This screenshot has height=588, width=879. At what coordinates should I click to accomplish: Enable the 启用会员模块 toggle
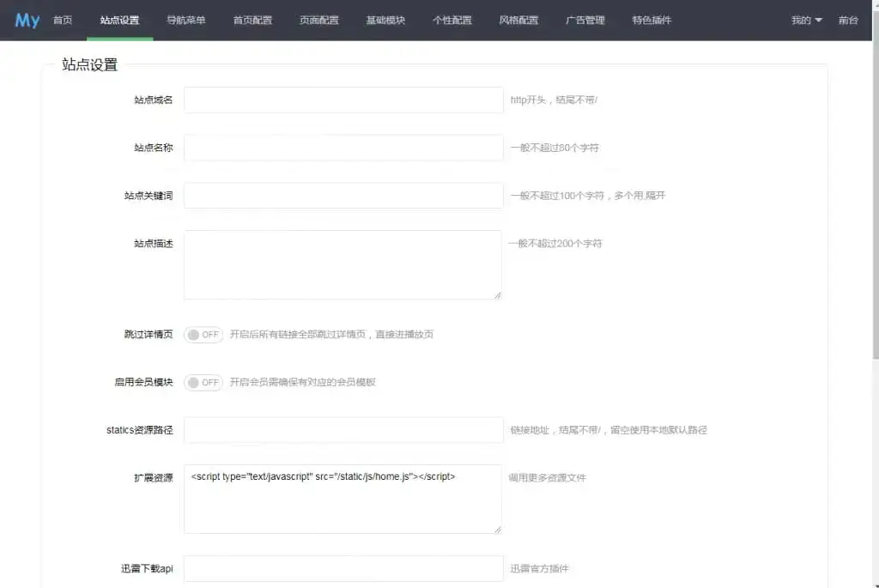tap(203, 382)
